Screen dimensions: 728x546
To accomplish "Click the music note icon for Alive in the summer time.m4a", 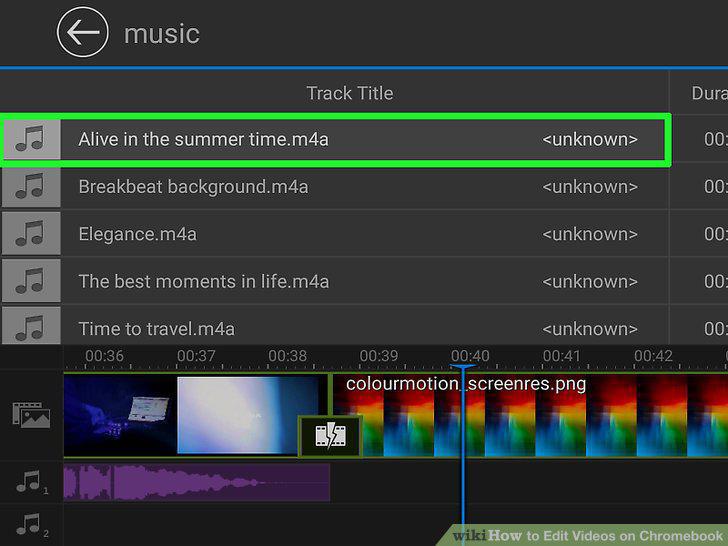I will (31, 139).
